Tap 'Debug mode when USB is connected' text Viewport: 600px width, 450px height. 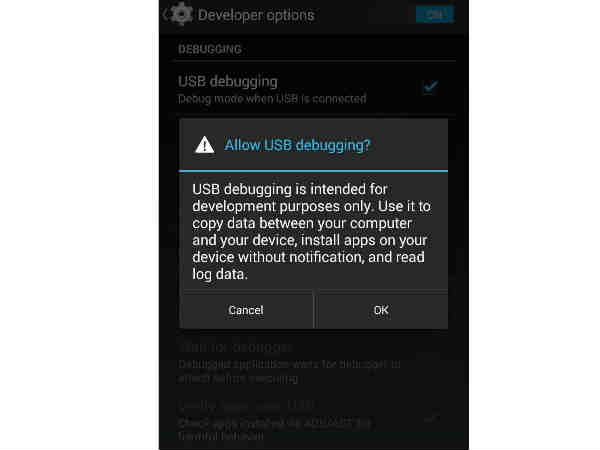point(272,99)
